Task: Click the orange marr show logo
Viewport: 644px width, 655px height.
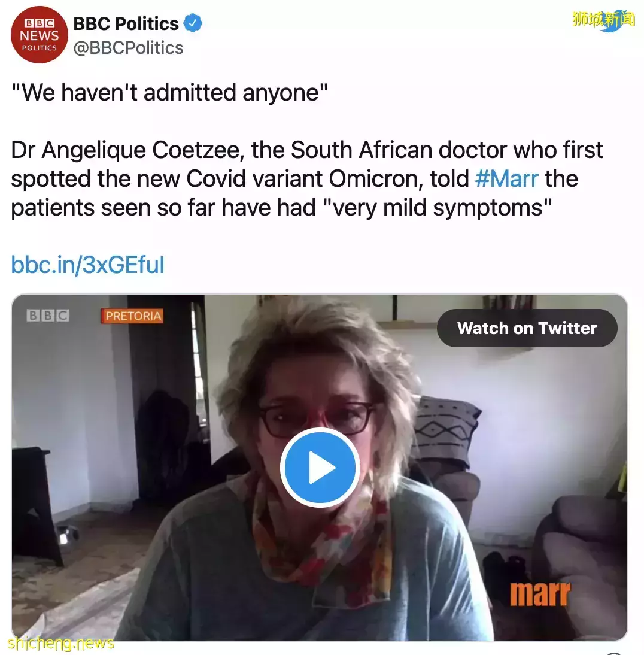Action: pyautogui.click(x=540, y=593)
